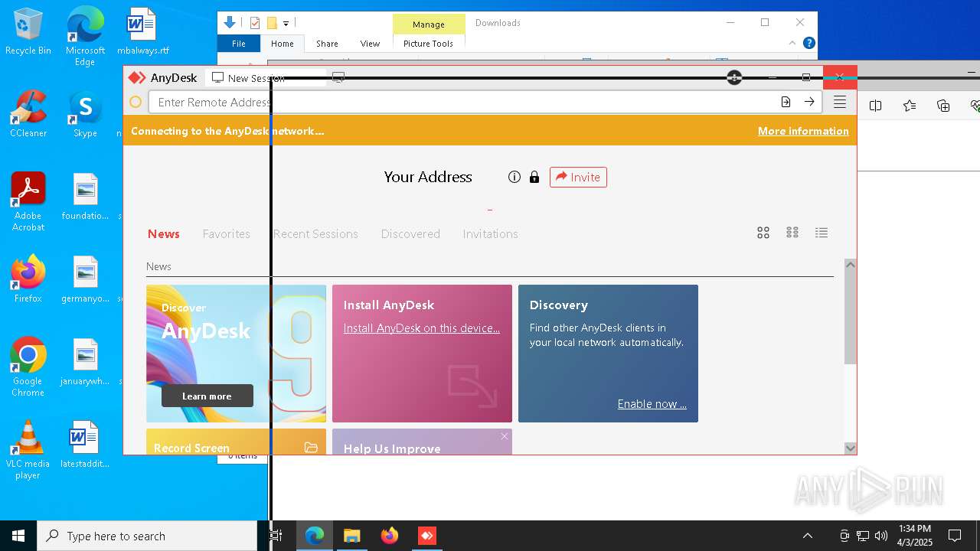
Task: Open Share ribbon tab in File Explorer
Action: point(327,44)
